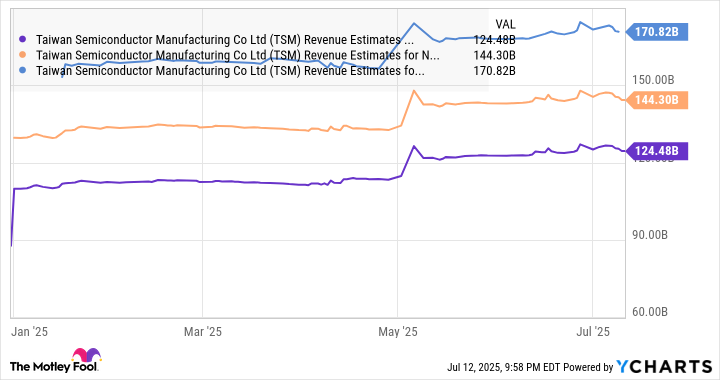The image size is (720, 380).
Task: Click the 'The Motley Fool' text
Action: pyautogui.click(x=54, y=367)
